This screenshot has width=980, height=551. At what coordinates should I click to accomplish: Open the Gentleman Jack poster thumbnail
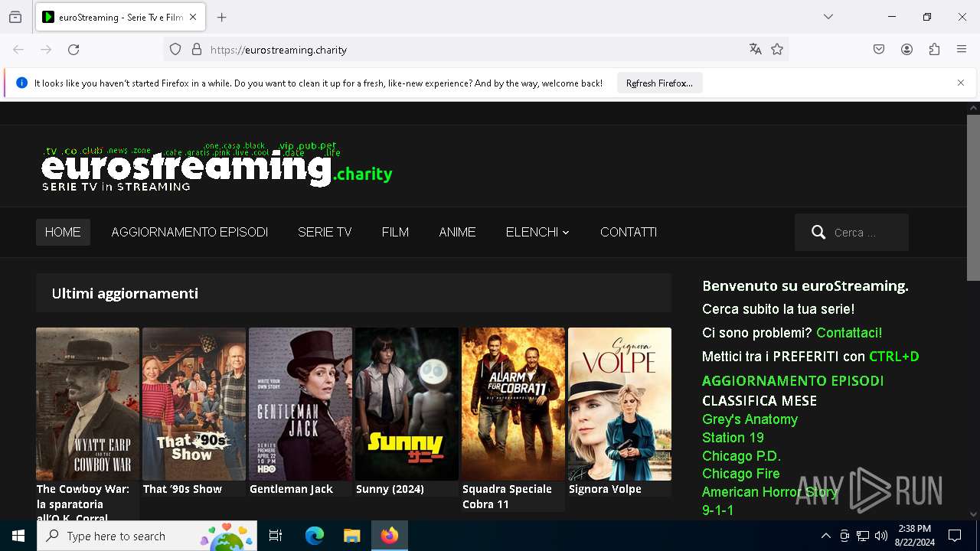(300, 404)
